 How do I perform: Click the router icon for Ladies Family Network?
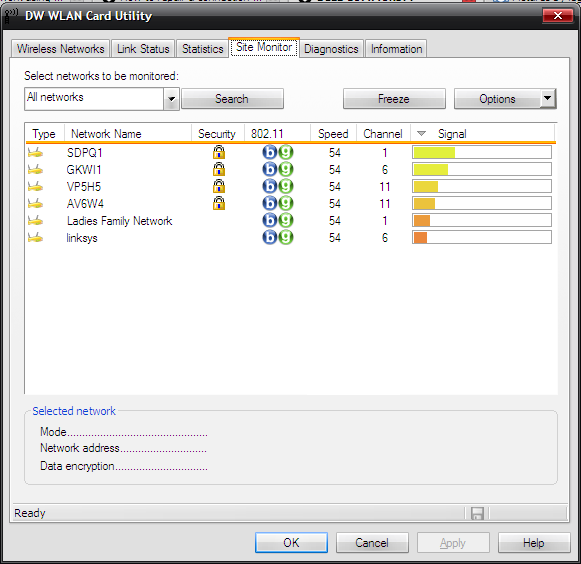35,221
